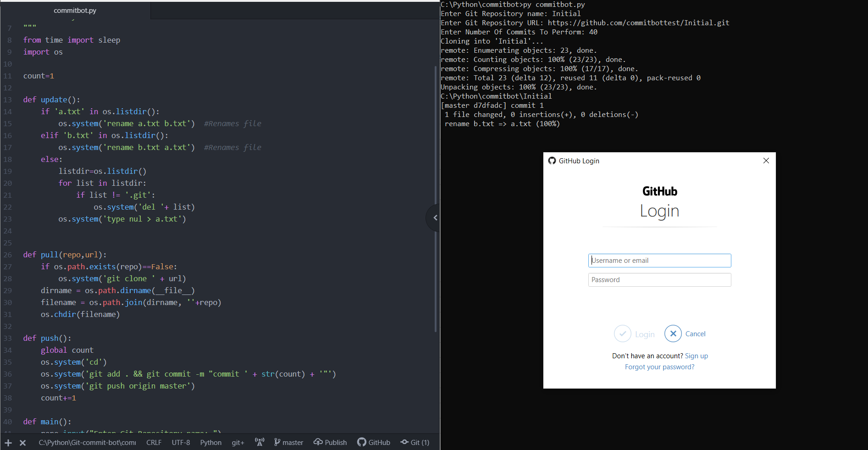868x450 pixels.
Task: Click the terminal line 'Enter Git Repository name: Initial'
Action: tap(511, 14)
